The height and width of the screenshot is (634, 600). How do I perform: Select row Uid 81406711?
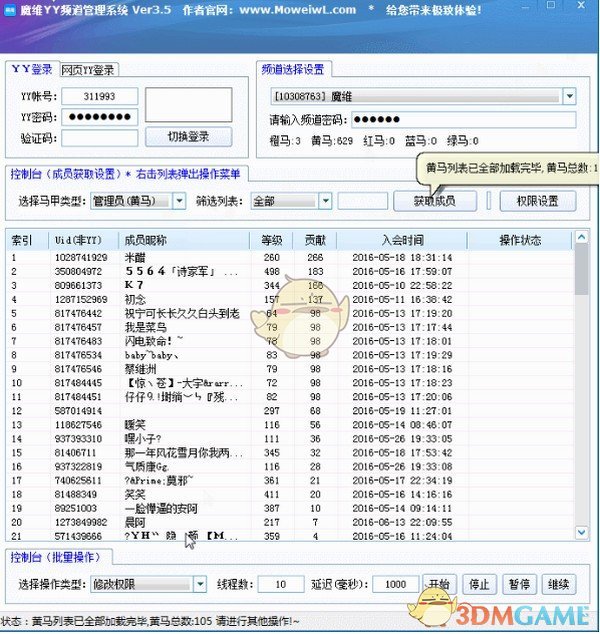(290, 452)
